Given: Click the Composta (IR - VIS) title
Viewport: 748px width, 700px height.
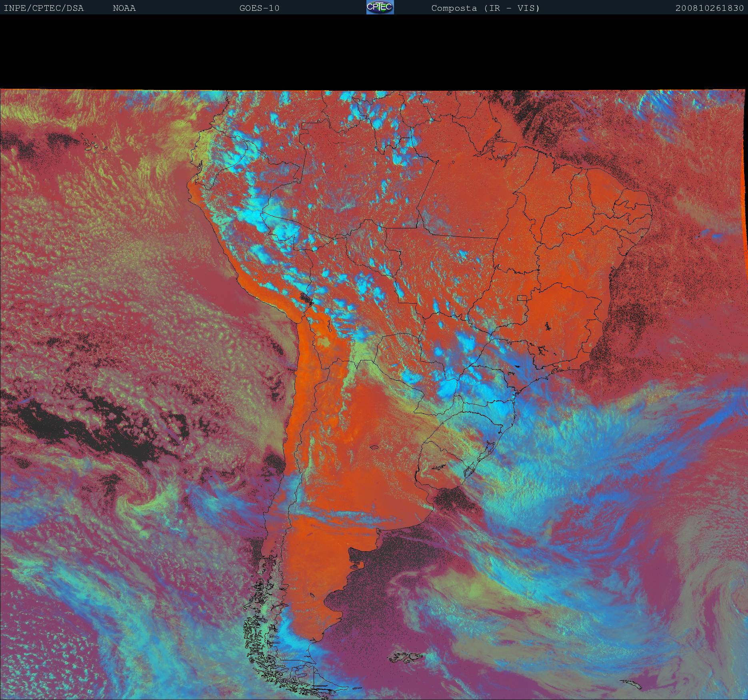Looking at the screenshot, I should pyautogui.click(x=485, y=8).
